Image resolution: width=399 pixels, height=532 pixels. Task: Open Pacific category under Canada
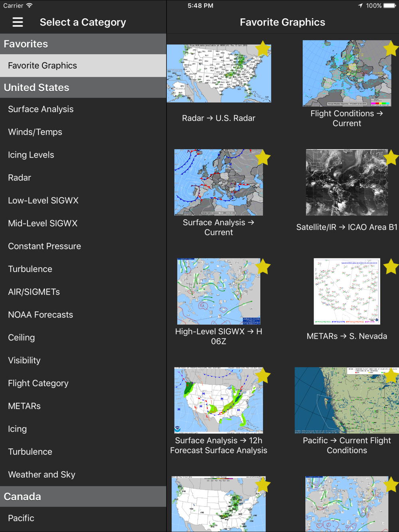pos(83,518)
